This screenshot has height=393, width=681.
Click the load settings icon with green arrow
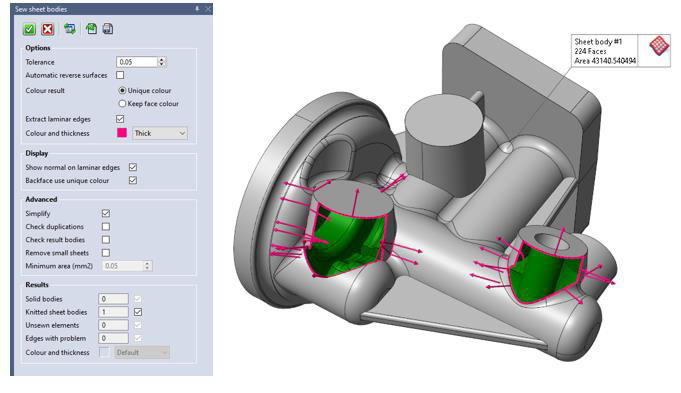coord(91,29)
